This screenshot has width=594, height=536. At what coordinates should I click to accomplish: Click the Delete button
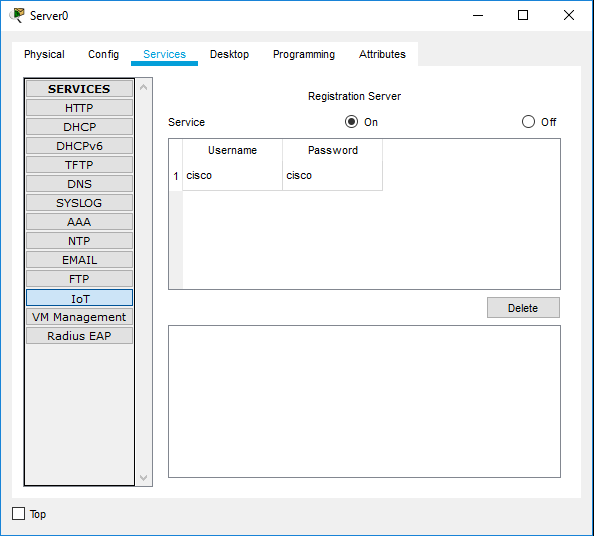point(523,308)
